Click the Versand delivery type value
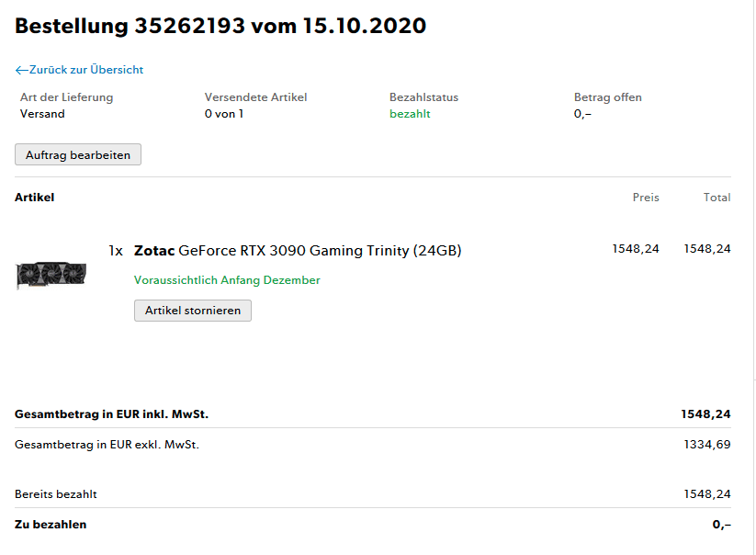The width and height of the screenshot is (756, 555). (42, 114)
